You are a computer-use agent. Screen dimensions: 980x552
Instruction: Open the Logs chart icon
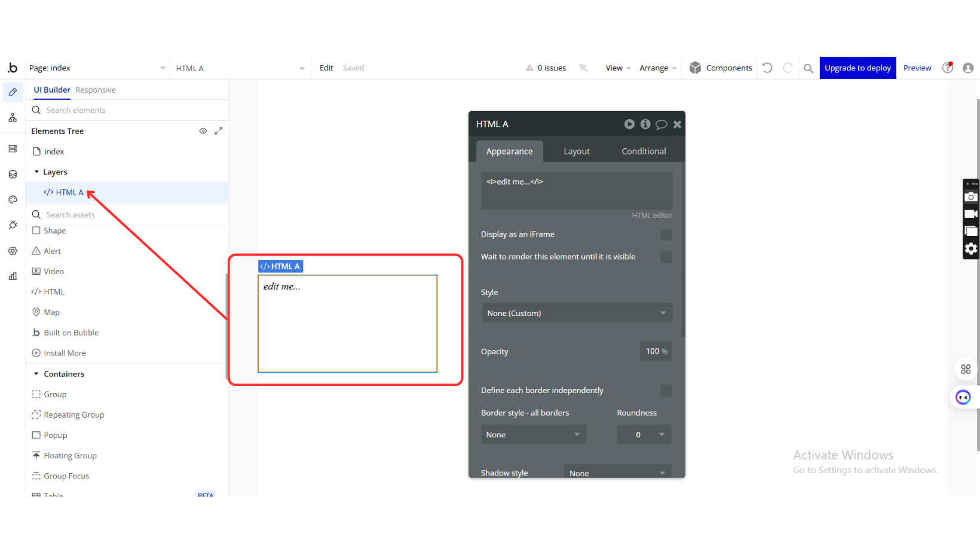coord(13,276)
